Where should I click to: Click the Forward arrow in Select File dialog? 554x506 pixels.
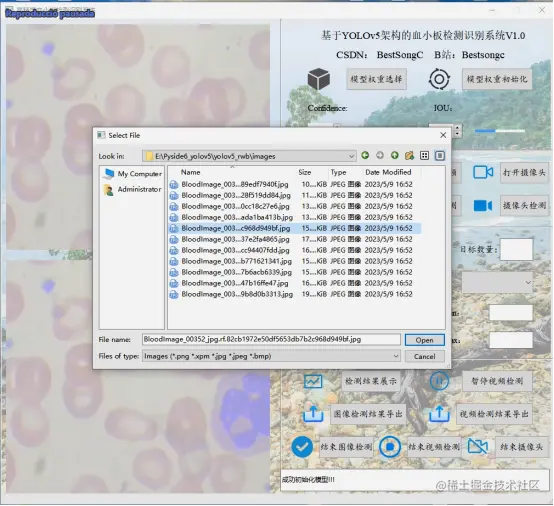point(380,155)
